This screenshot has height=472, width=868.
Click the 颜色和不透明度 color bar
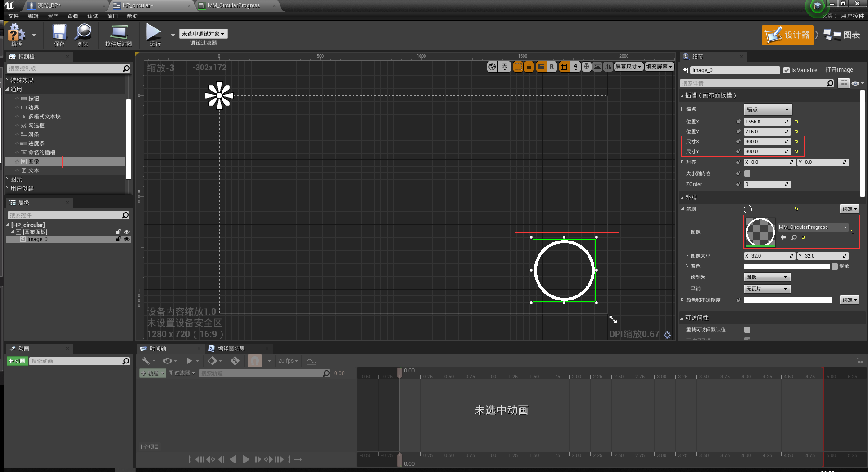pos(787,300)
